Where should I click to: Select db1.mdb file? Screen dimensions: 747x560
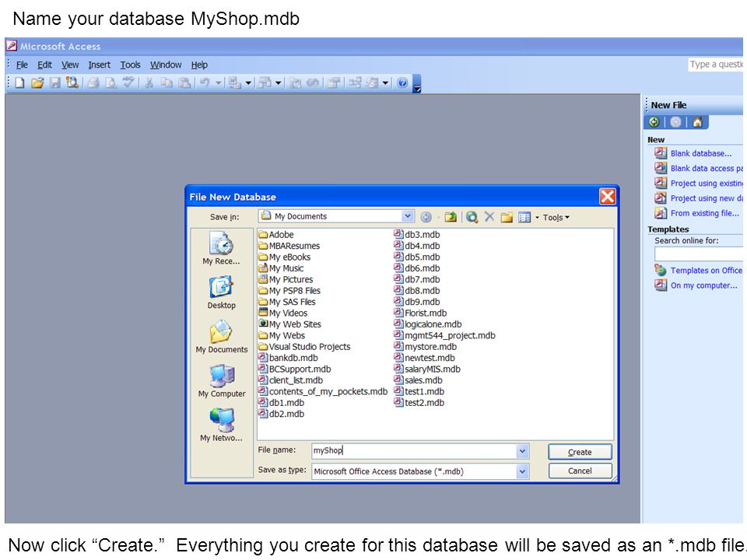[281, 403]
